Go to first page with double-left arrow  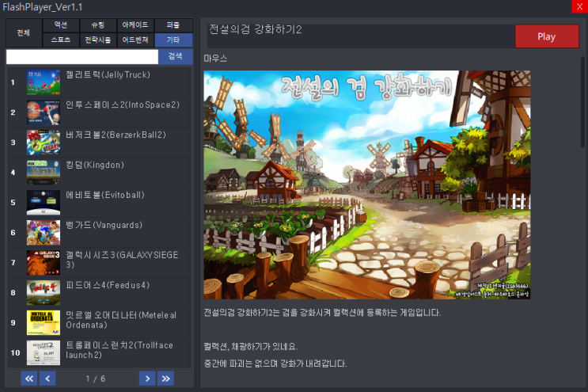28,379
